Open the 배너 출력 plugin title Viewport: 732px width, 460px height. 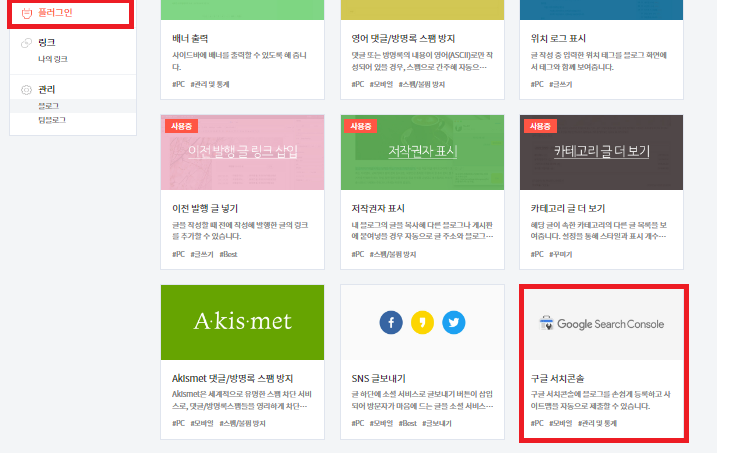190,38
